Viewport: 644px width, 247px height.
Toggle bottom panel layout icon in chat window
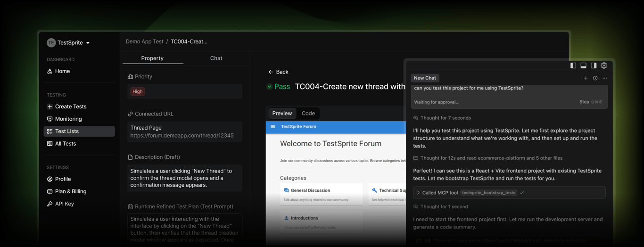tap(584, 66)
